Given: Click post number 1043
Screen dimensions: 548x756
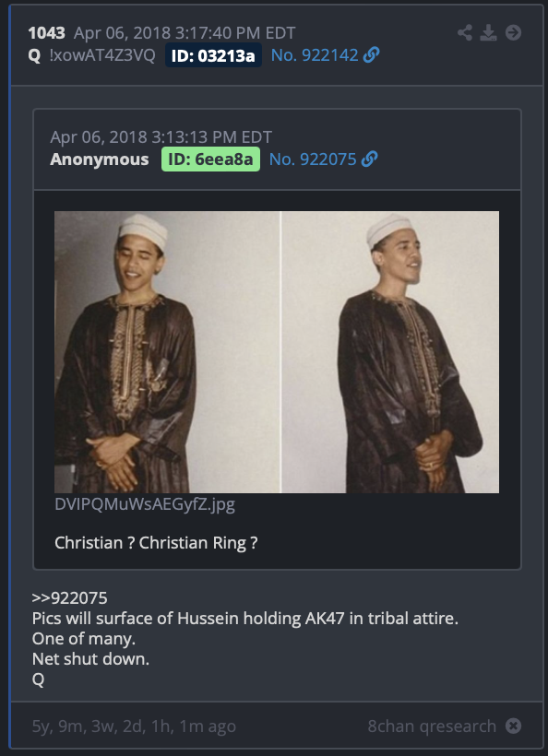Looking at the screenshot, I should [47, 33].
